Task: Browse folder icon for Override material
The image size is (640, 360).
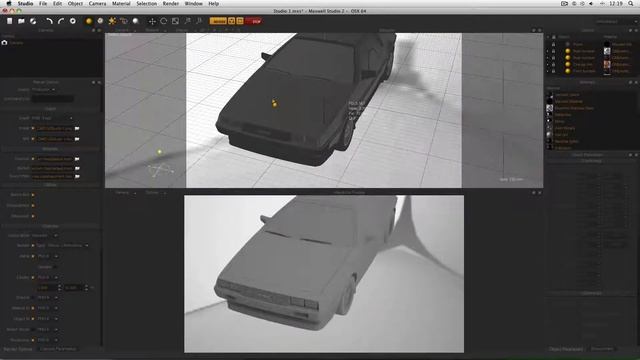Action: point(77,158)
